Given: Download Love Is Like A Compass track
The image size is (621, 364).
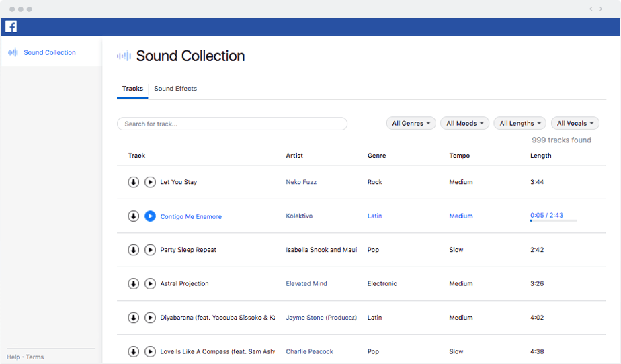Looking at the screenshot, I should point(134,351).
